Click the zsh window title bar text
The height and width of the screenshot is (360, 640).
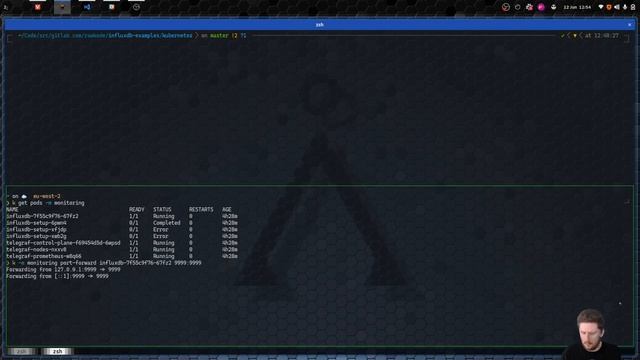click(320, 25)
